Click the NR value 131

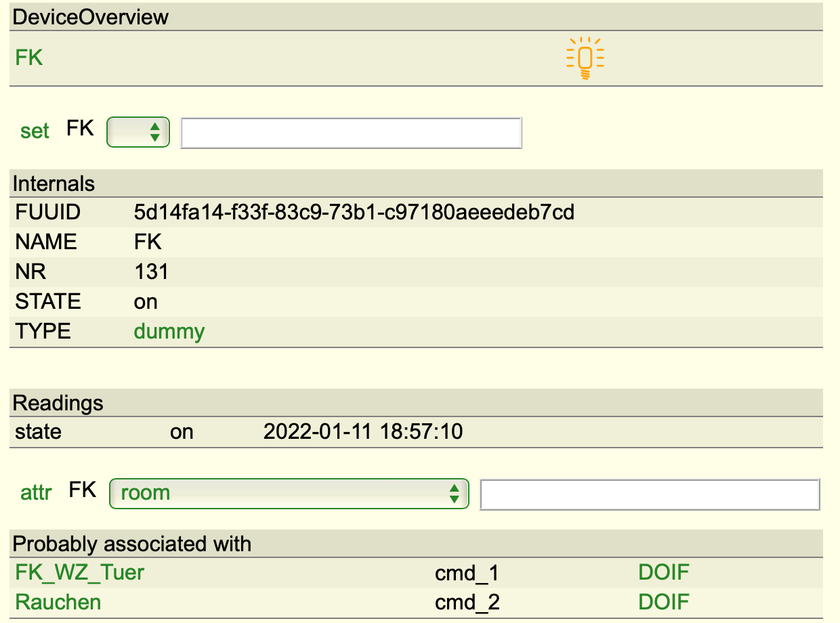pos(151,272)
